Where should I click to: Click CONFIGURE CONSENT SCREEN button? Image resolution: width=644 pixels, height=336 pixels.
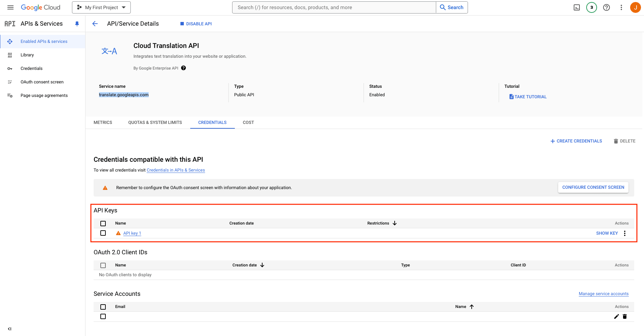(x=593, y=187)
